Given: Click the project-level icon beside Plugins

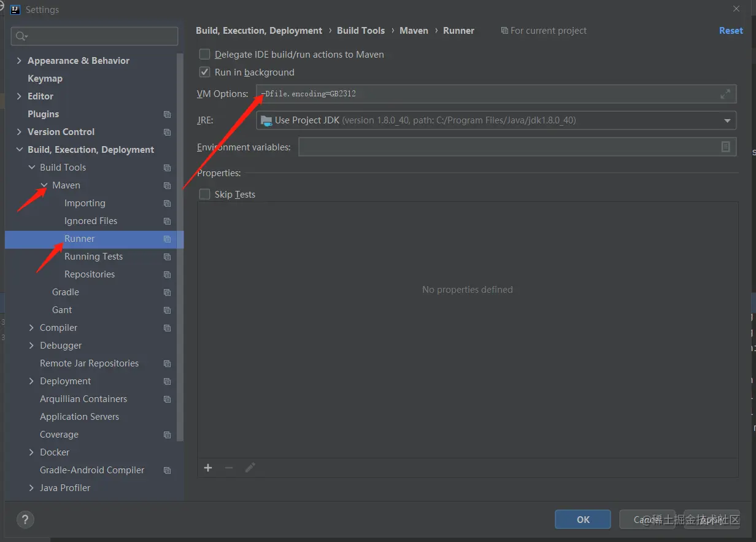Looking at the screenshot, I should point(167,114).
